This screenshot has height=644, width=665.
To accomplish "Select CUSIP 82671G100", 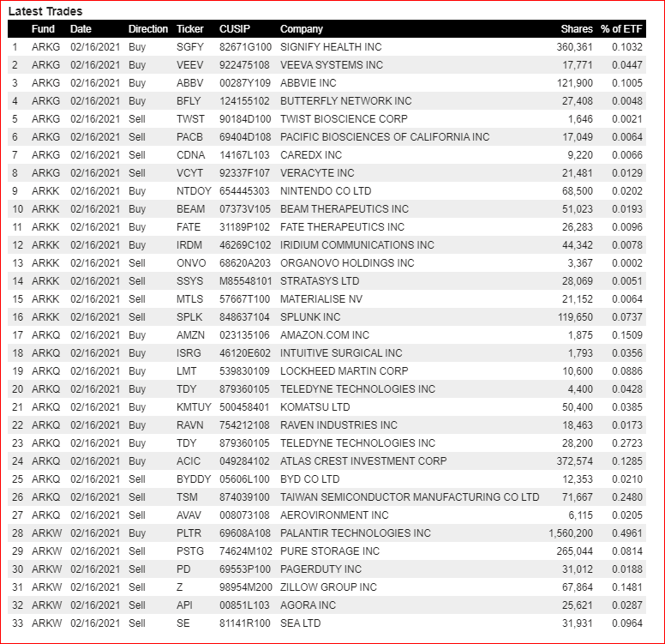I will click(x=245, y=46).
